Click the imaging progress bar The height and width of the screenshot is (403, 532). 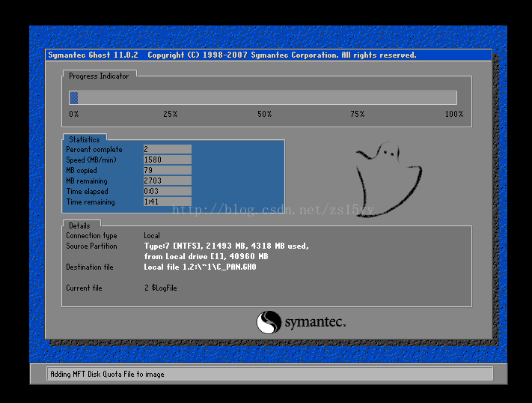tap(263, 98)
